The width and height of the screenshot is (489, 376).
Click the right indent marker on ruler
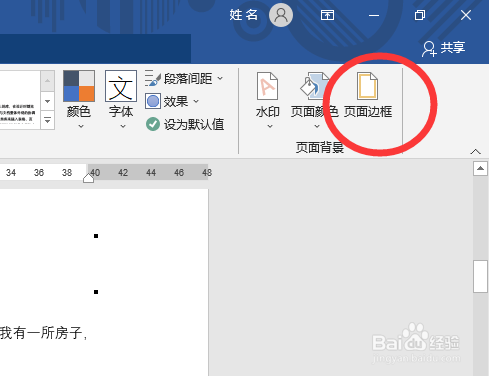pyautogui.click(x=88, y=178)
